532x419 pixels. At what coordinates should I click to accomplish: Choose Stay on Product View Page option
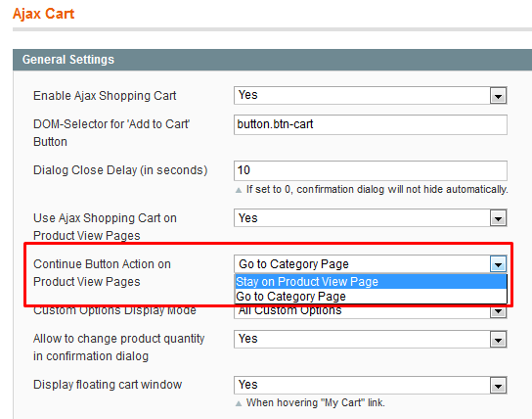(371, 282)
